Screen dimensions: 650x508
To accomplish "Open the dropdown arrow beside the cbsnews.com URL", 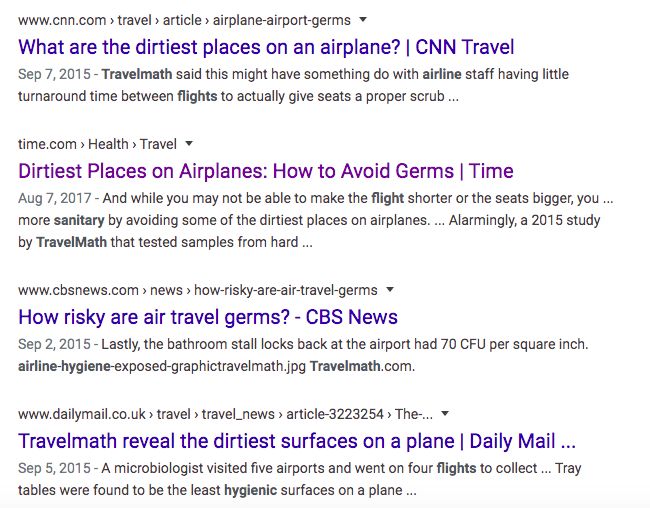I will pos(390,289).
